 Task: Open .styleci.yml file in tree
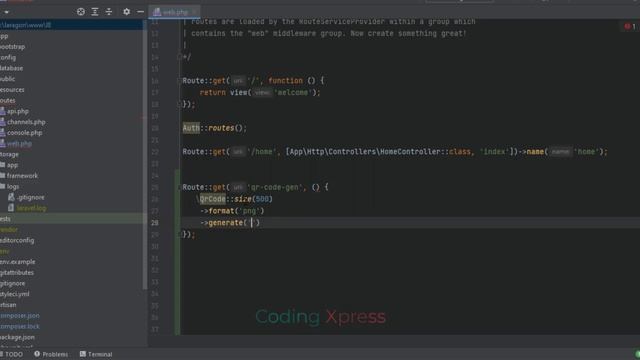point(15,294)
